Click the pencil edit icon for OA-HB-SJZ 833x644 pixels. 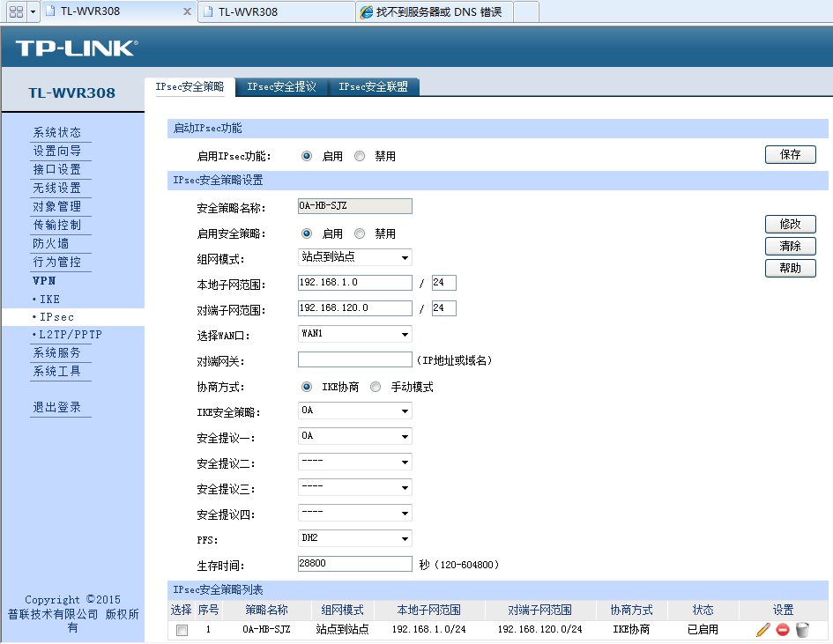(763, 630)
